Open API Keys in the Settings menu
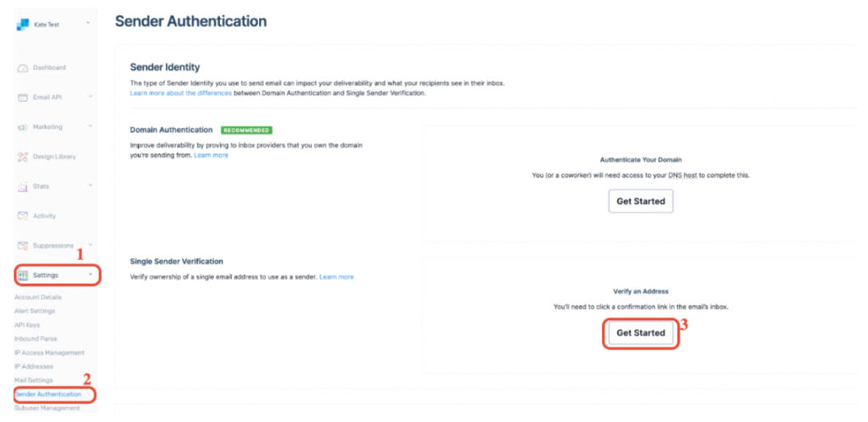 click(28, 325)
